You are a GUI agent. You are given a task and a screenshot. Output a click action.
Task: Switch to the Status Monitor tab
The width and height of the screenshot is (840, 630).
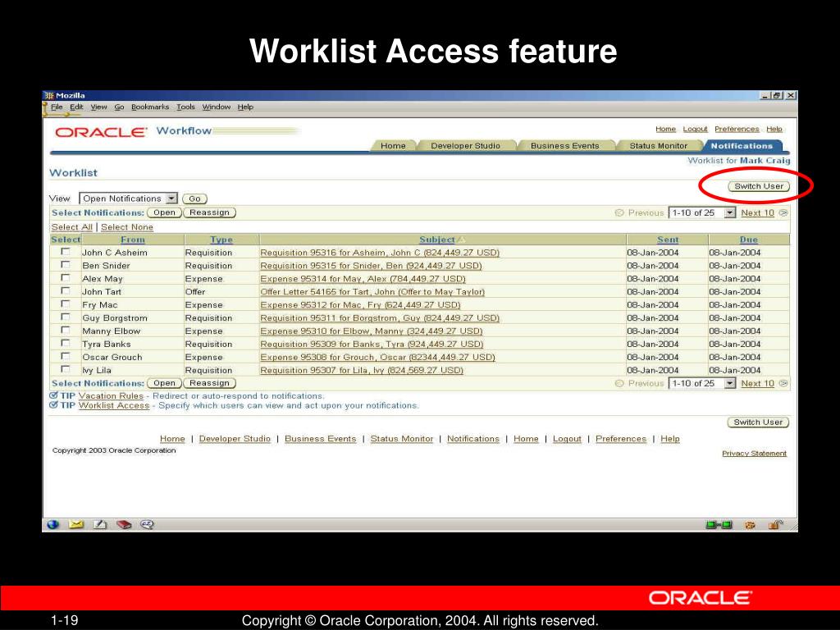click(x=659, y=146)
